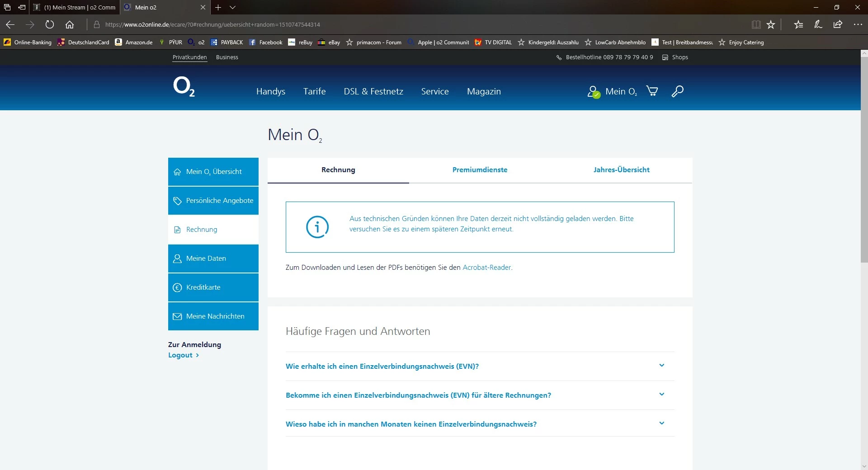Open the favorites hub icon
The width and height of the screenshot is (868, 470).
798,24
